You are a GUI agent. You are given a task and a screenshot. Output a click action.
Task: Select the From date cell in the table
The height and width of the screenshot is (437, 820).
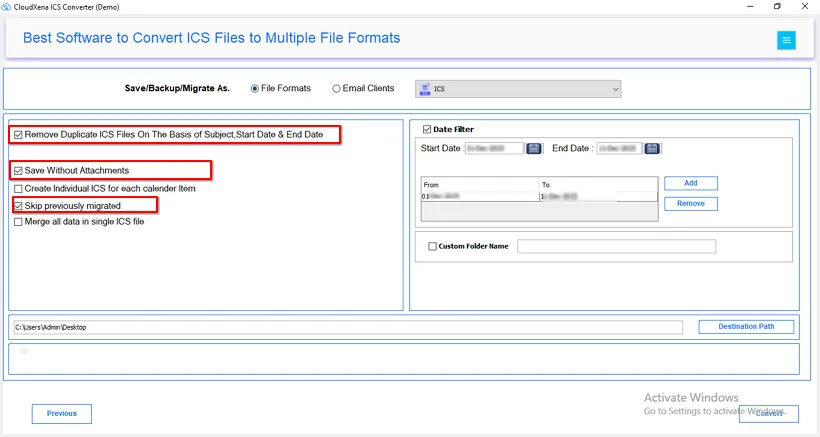point(480,196)
